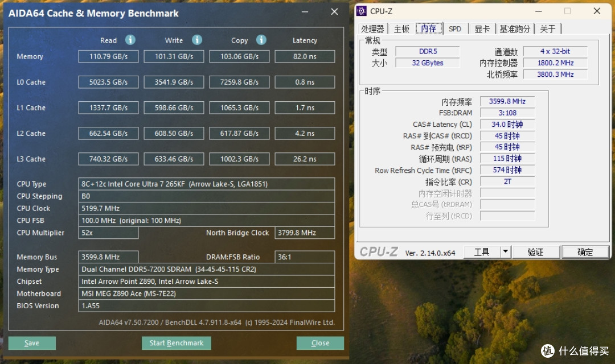Click the L3 Cache Copy value 1002.3 GB/s
The width and height of the screenshot is (615, 364).
[x=239, y=159]
